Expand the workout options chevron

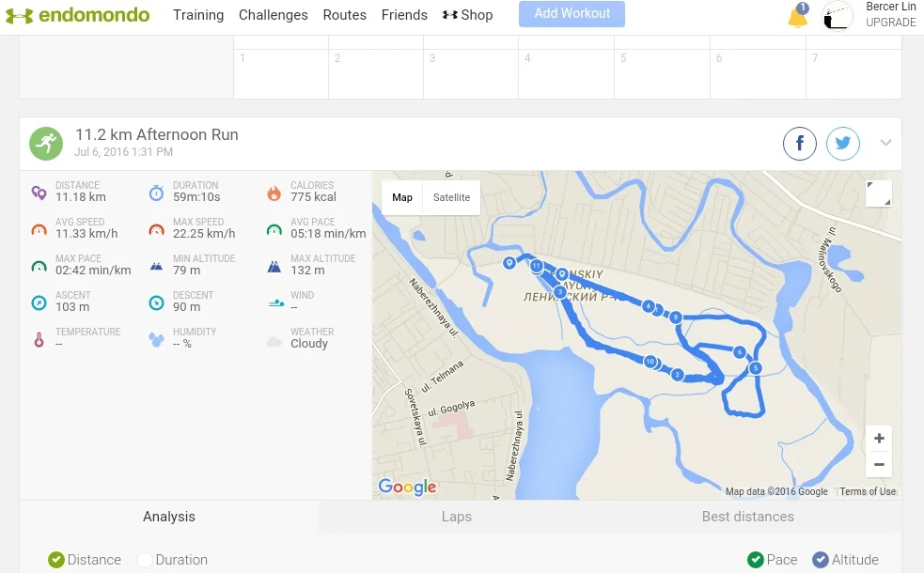[885, 143]
